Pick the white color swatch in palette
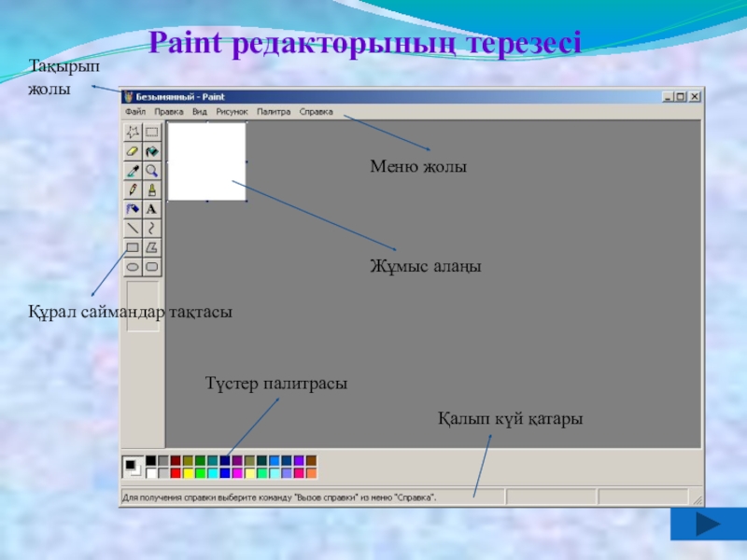 (x=150, y=473)
